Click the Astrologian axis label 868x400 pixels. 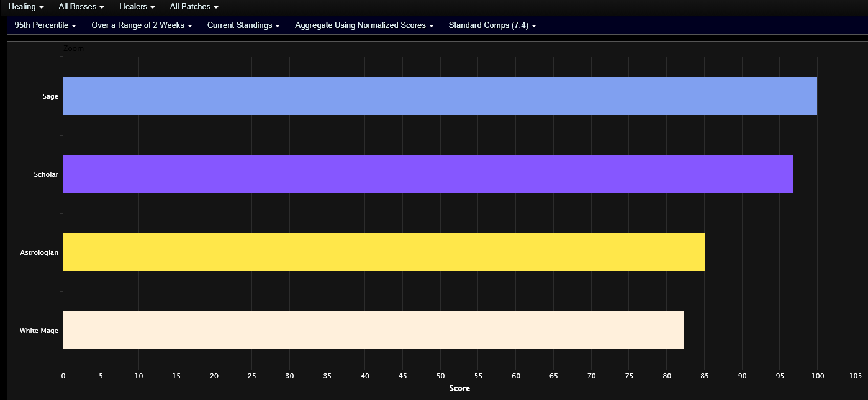pyautogui.click(x=39, y=252)
